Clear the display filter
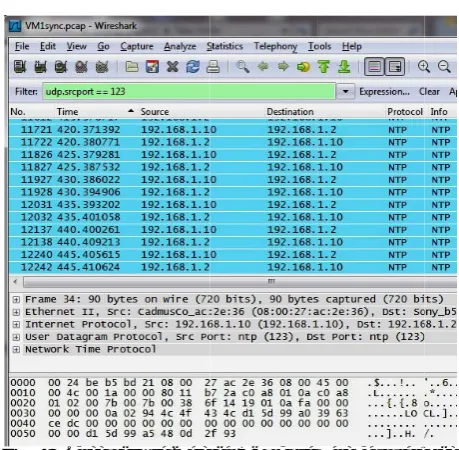 pos(429,92)
